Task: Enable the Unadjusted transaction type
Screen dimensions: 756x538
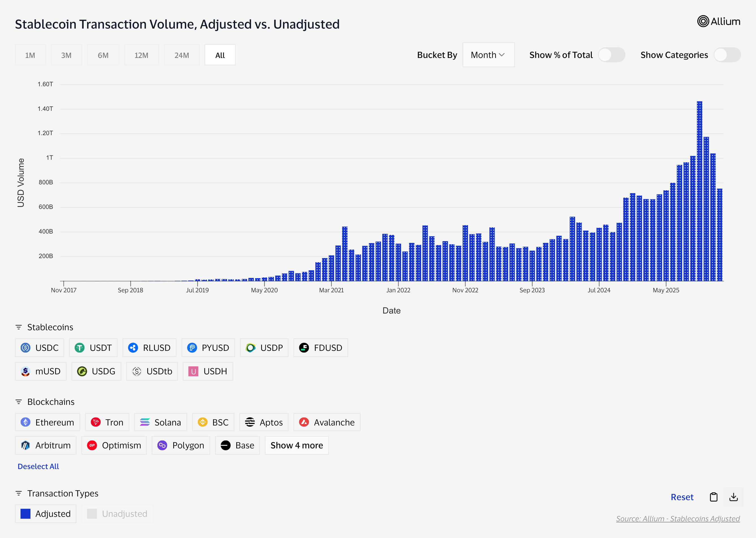Action: 117,513
